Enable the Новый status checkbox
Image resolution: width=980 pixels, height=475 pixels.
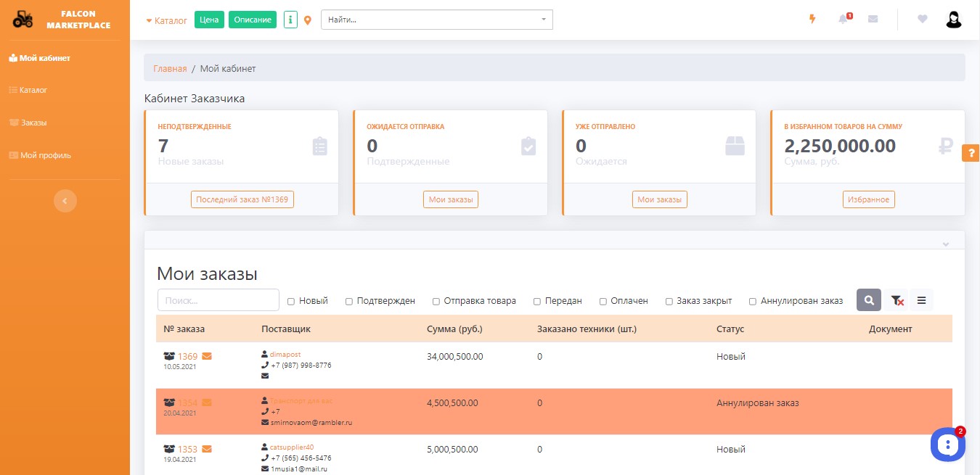[291, 301]
